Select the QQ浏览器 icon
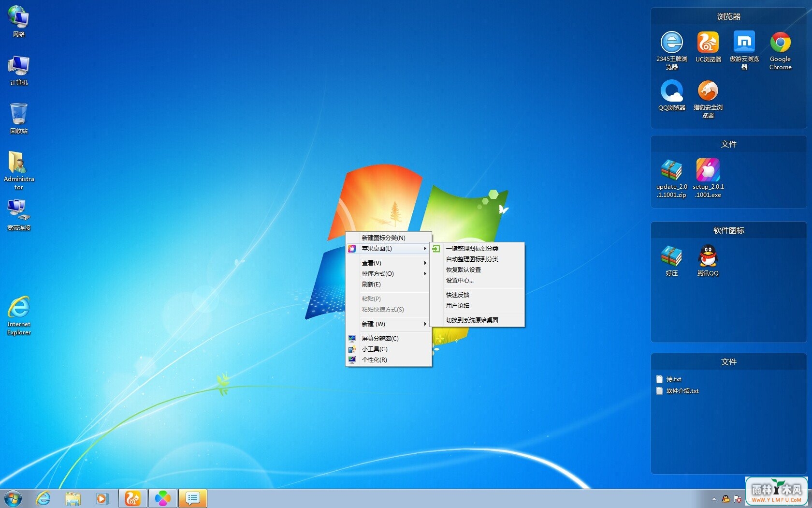This screenshot has height=508, width=812. click(672, 95)
